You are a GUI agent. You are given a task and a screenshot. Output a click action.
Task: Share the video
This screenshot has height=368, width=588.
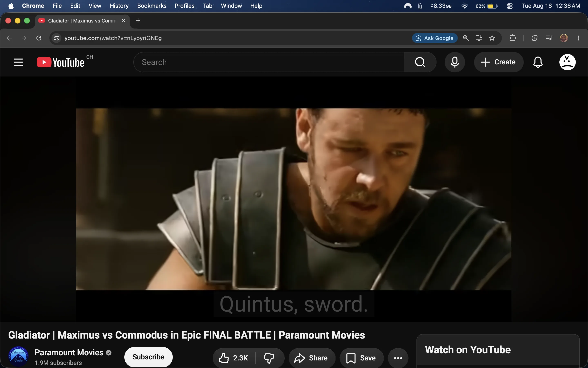pyautogui.click(x=312, y=358)
